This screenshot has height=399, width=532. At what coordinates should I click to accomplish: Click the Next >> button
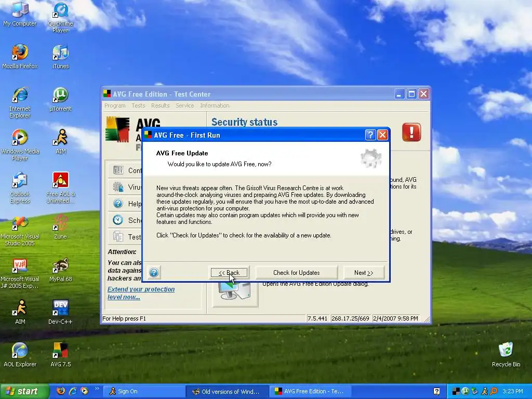[364, 272]
